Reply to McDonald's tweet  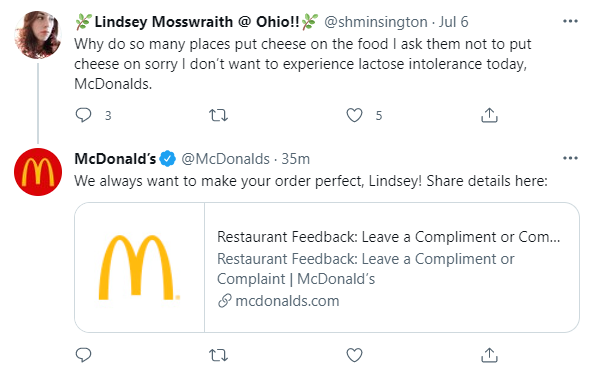[83, 355]
